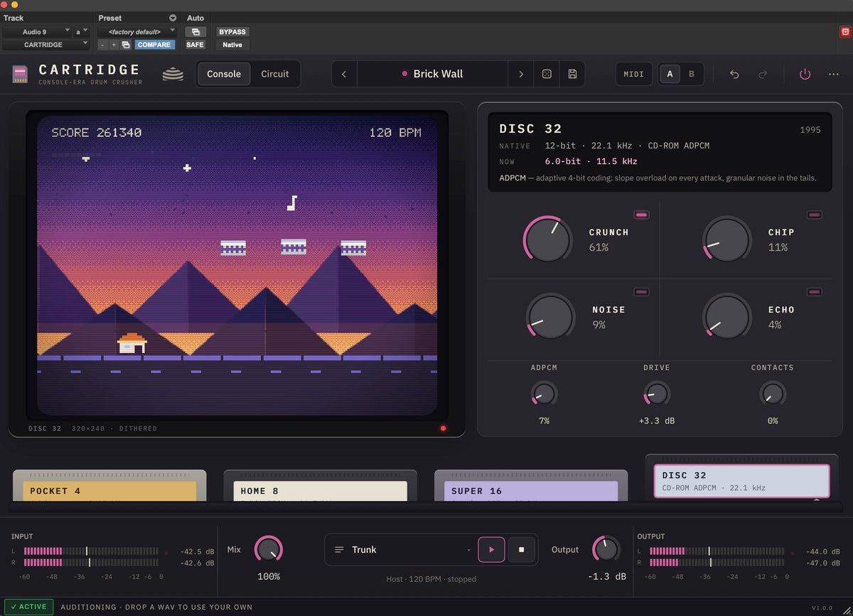853x616 pixels.
Task: Open the more options ellipsis menu
Action: [x=834, y=74]
